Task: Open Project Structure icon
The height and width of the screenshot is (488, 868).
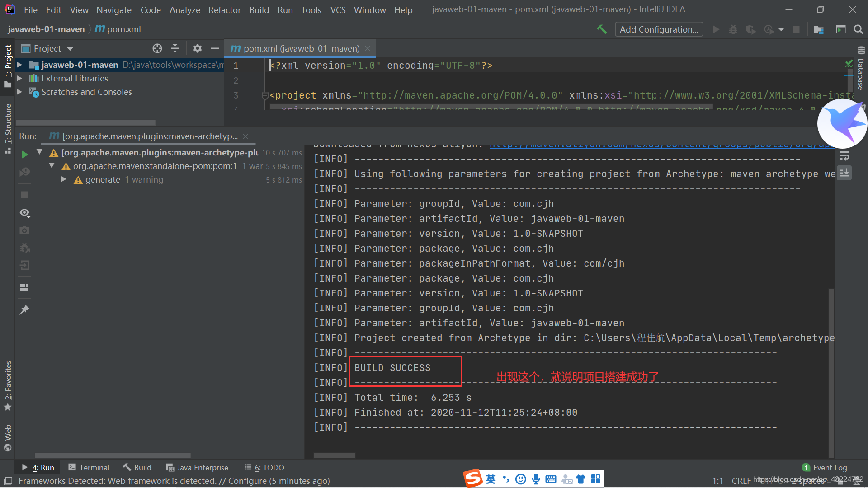Action: [x=819, y=29]
